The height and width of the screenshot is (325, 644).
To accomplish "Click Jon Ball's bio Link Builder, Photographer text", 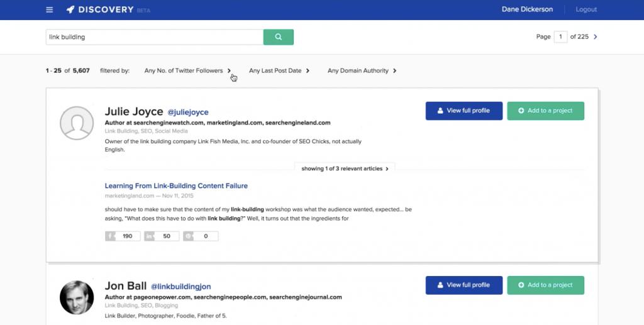I will pyautogui.click(x=166, y=316).
